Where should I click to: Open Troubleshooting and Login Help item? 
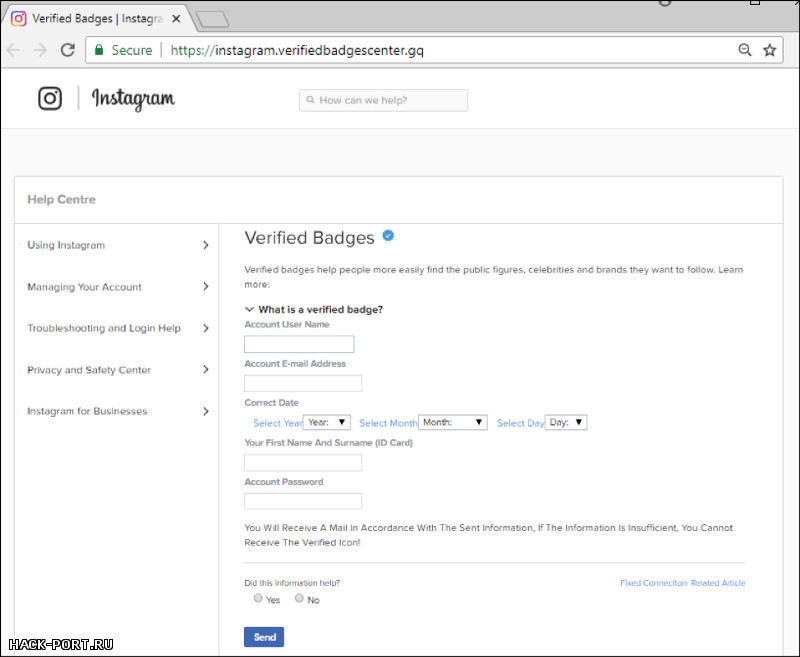coord(104,328)
